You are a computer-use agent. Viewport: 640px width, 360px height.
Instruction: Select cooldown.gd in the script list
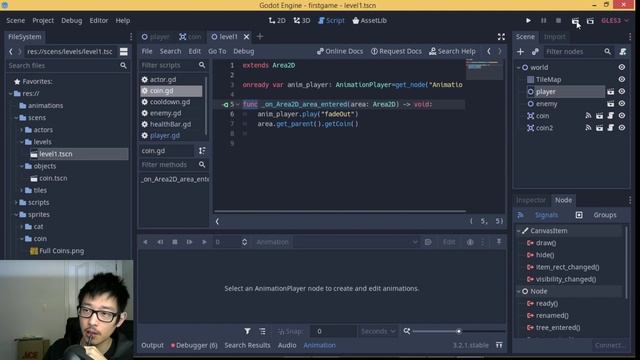coord(171,102)
